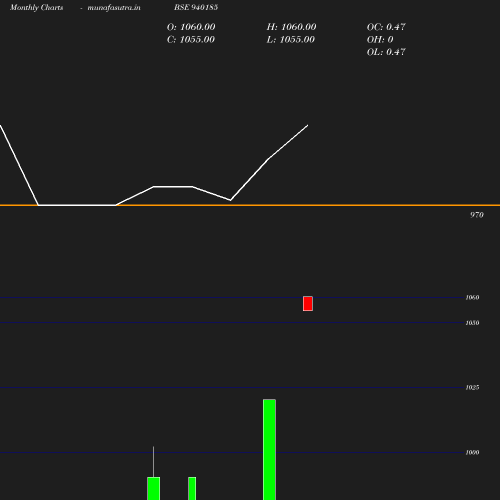Click the 'L: 1055.00' low value
Image resolution: width=500 pixels, height=500 pixels.
[x=291, y=40]
